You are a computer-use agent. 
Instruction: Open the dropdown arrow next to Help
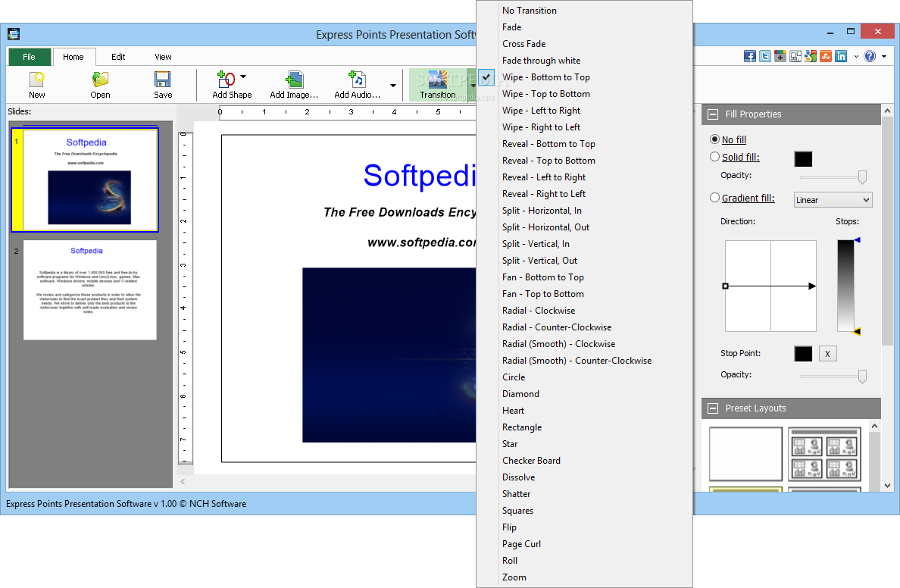point(884,56)
